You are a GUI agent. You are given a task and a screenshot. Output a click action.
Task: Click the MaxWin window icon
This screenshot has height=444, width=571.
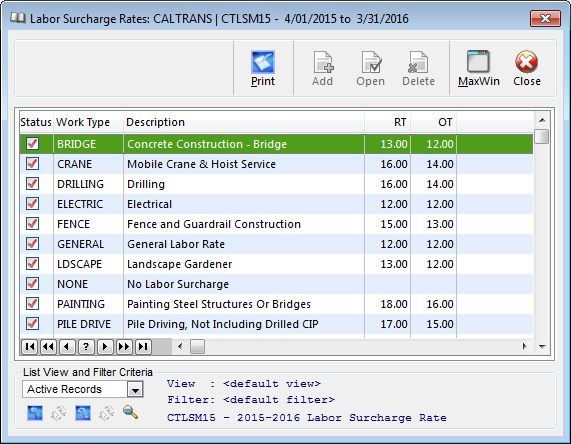478,62
